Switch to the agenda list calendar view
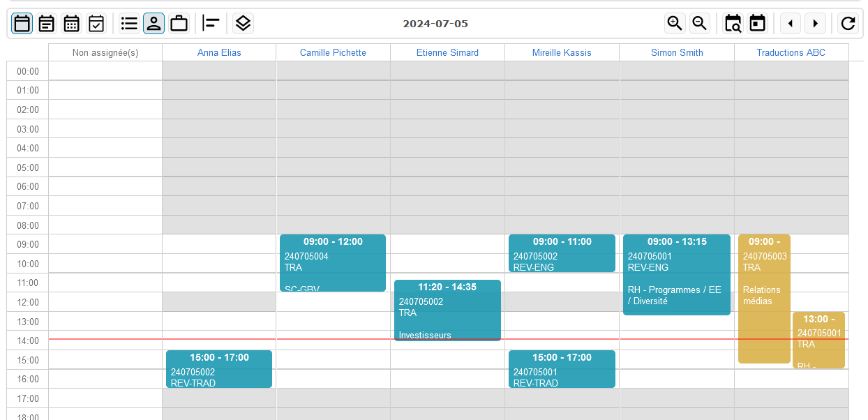The width and height of the screenshot is (868, 420). click(47, 24)
